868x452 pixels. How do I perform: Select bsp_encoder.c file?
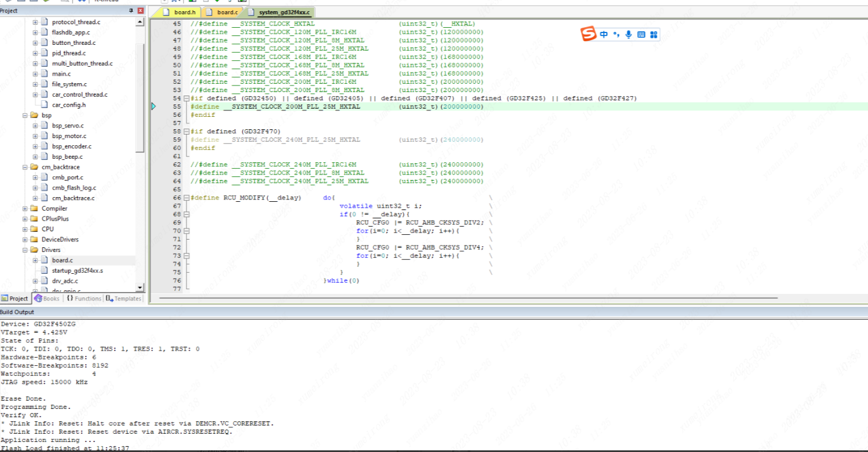coord(71,146)
